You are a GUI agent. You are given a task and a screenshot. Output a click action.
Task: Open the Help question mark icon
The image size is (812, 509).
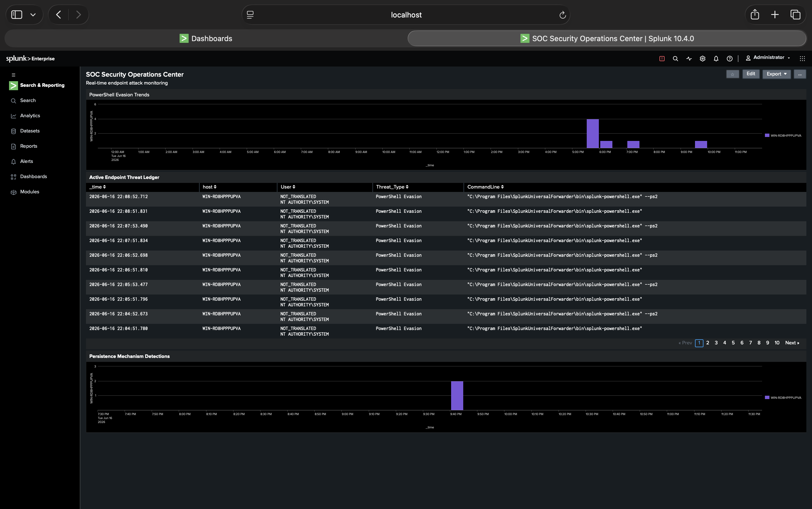(x=729, y=59)
